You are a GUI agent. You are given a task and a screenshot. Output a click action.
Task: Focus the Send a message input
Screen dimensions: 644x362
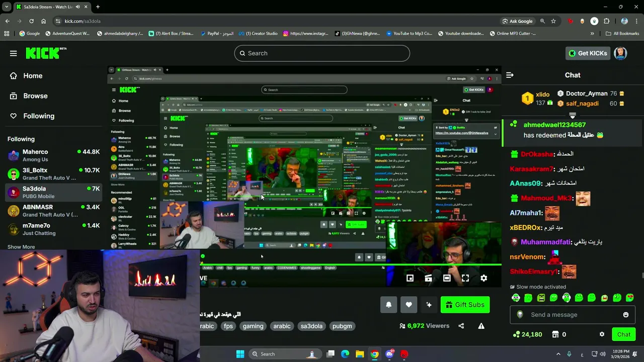573,315
